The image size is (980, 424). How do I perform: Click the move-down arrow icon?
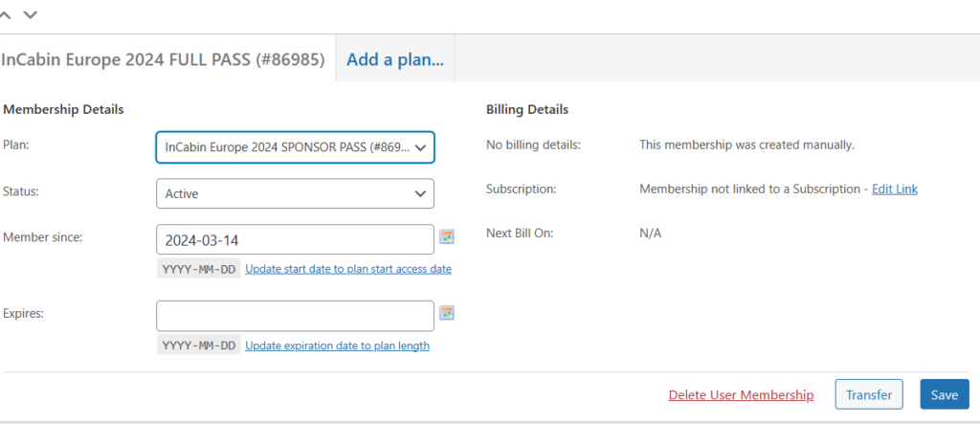[31, 14]
